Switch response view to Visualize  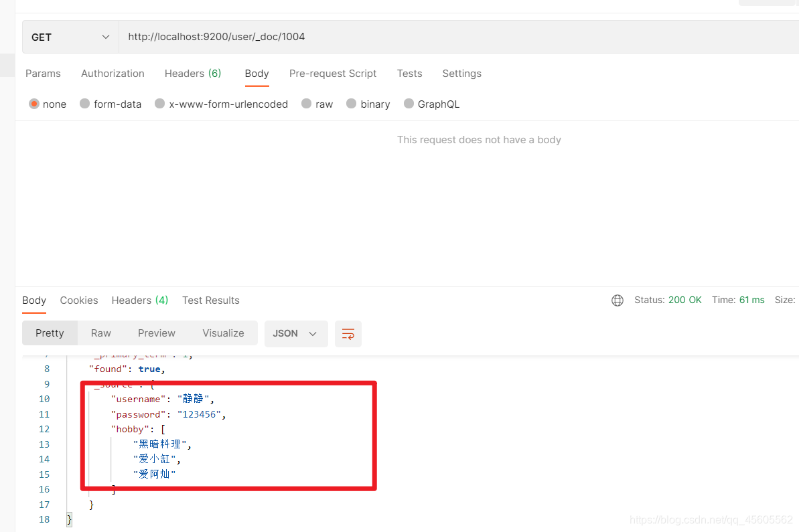pos(223,333)
